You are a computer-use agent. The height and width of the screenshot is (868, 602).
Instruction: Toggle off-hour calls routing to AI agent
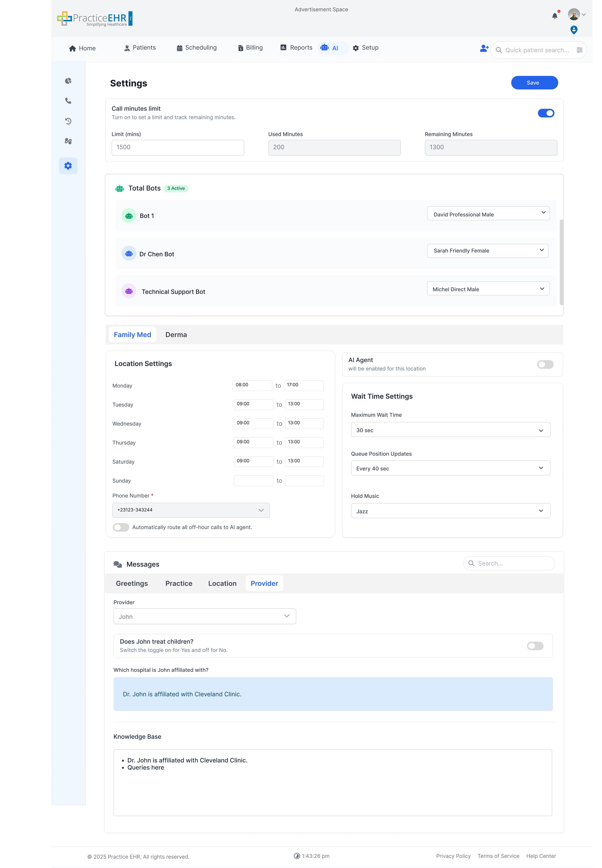[x=121, y=527]
